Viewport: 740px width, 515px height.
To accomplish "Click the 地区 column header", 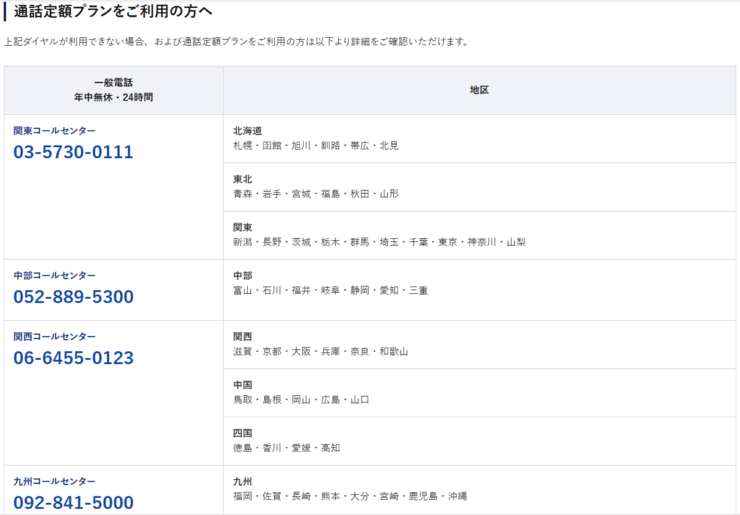I will (479, 90).
